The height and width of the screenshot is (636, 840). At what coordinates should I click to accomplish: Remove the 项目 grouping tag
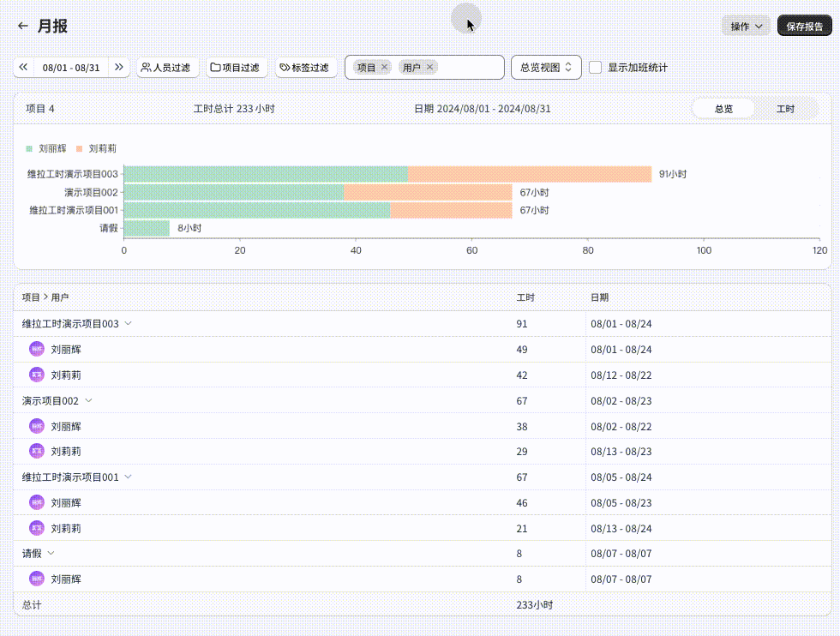click(x=384, y=67)
